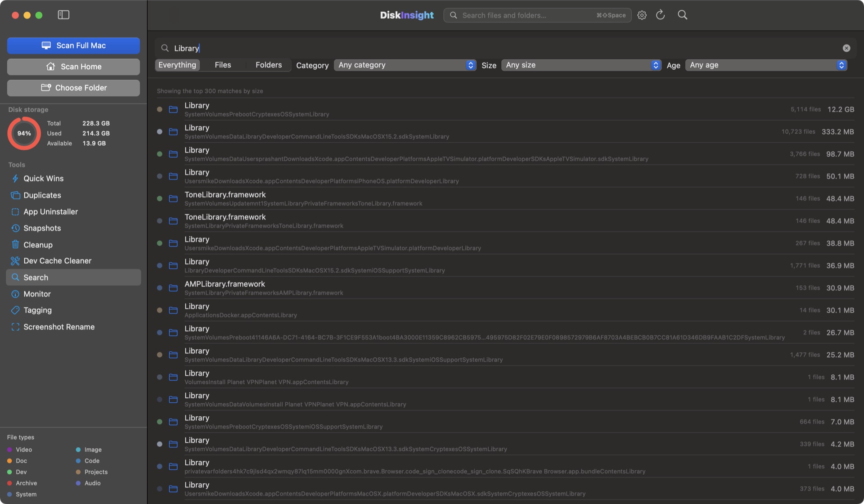
Task: Open Tagging tool
Action: point(73,310)
